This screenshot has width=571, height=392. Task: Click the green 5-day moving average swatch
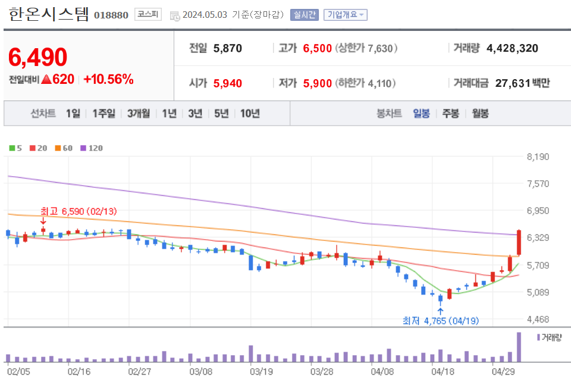coord(12,148)
